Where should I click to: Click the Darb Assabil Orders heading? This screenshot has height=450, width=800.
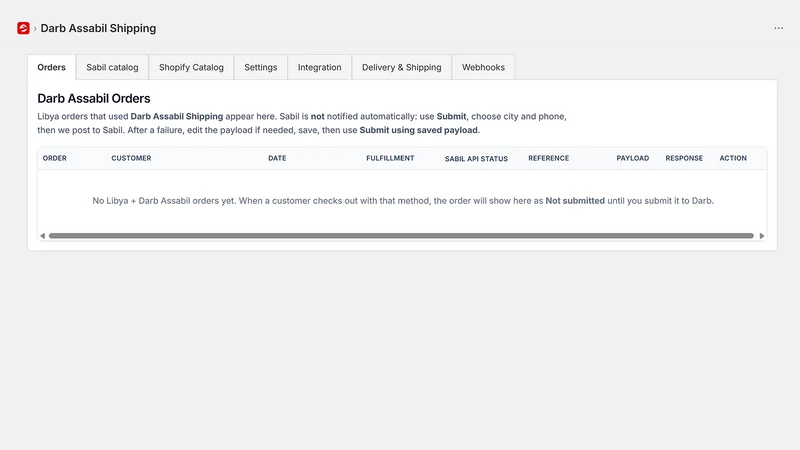pos(94,98)
